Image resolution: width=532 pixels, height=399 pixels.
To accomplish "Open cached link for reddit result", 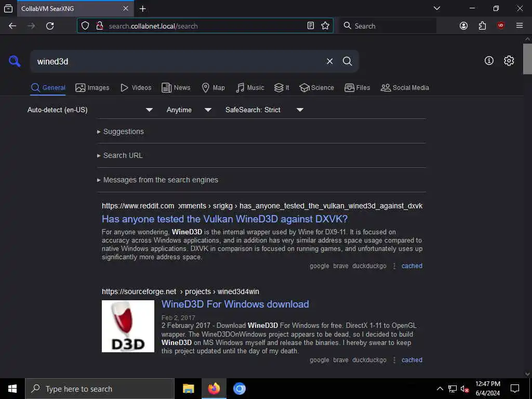I will pyautogui.click(x=412, y=266).
